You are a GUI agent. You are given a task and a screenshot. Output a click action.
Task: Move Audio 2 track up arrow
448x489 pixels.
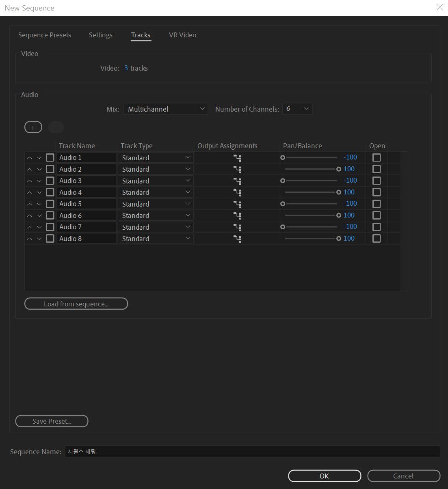tap(29, 169)
